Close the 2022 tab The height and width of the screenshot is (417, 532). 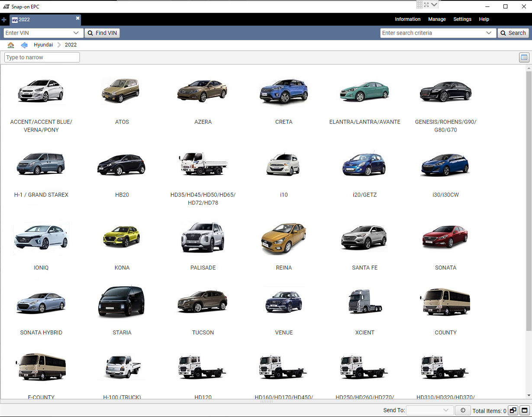tap(77, 18)
